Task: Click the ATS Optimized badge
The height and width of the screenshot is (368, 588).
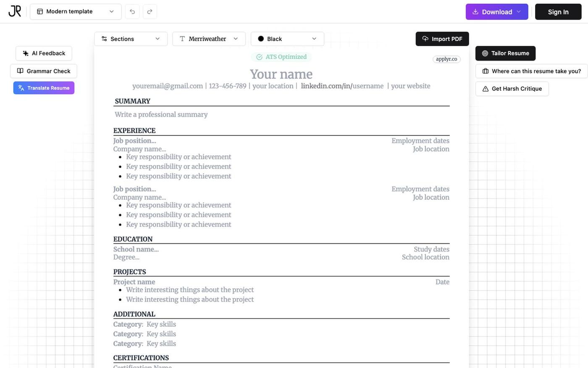Action: pyautogui.click(x=281, y=57)
